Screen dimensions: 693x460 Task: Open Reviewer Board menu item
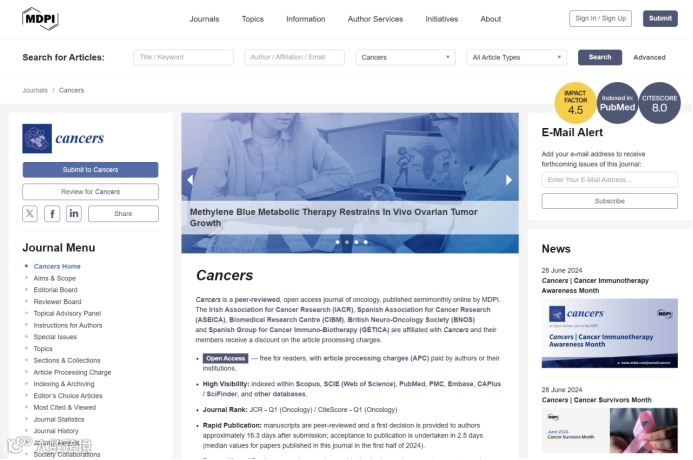click(57, 302)
